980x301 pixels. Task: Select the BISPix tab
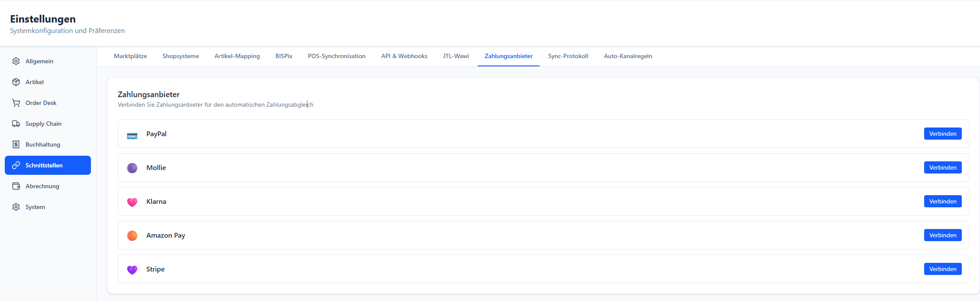tap(284, 56)
